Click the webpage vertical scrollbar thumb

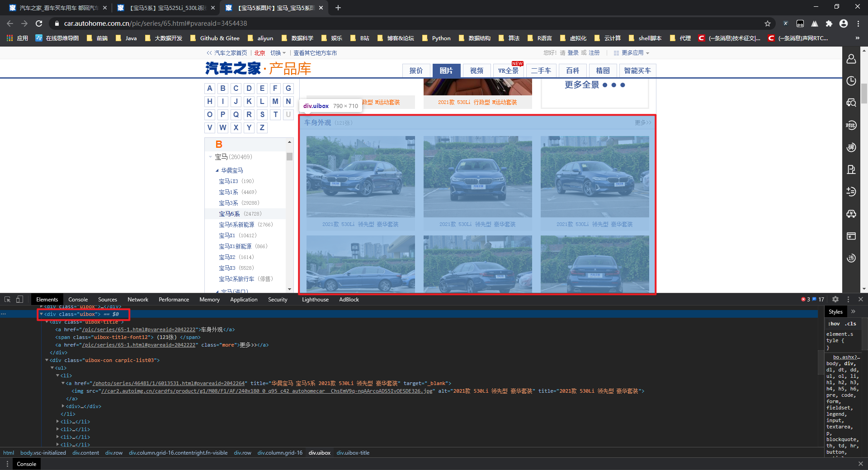click(x=864, y=94)
